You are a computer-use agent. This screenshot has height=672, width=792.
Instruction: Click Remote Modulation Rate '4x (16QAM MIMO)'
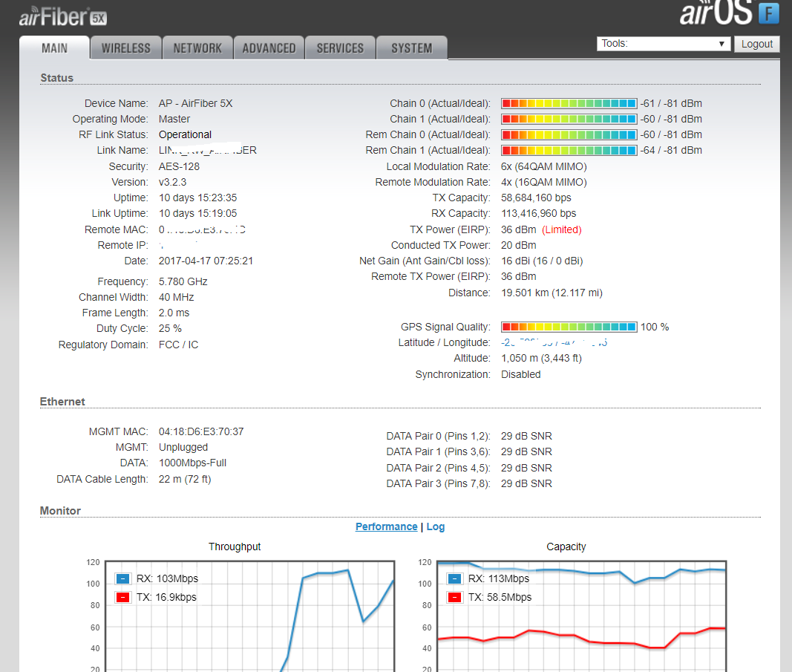tap(543, 183)
